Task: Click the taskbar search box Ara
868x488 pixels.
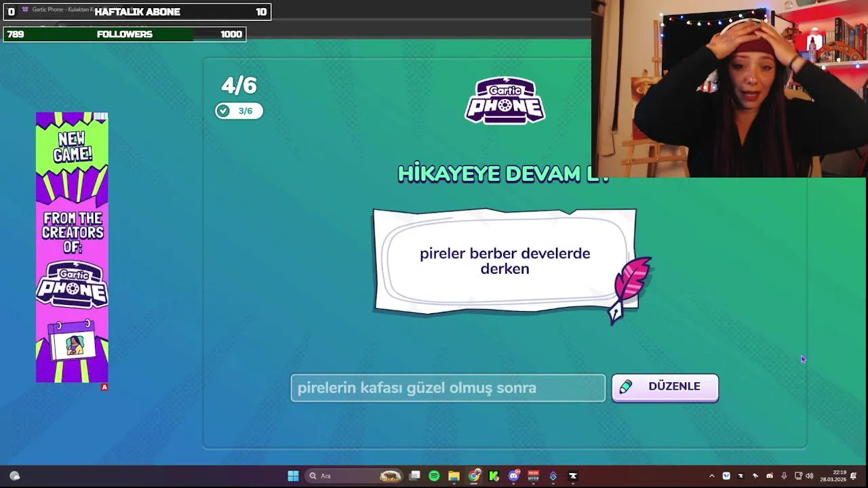Action: tap(354, 476)
